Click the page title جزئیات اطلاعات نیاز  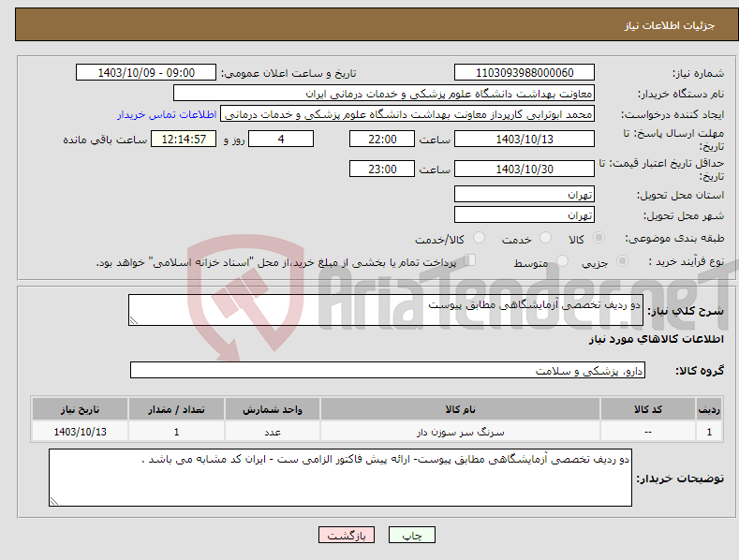(670, 25)
